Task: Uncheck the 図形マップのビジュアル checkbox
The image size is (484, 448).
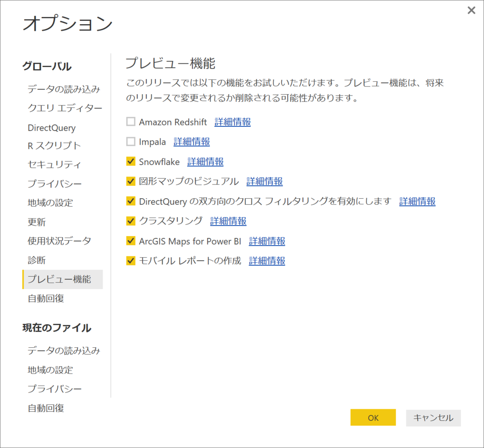Action: 130,181
